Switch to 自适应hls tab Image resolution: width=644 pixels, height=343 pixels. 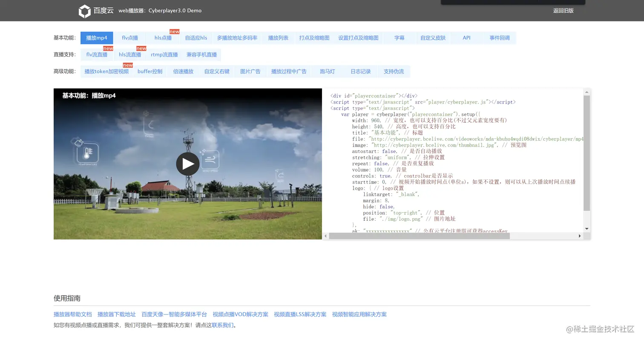(x=196, y=37)
